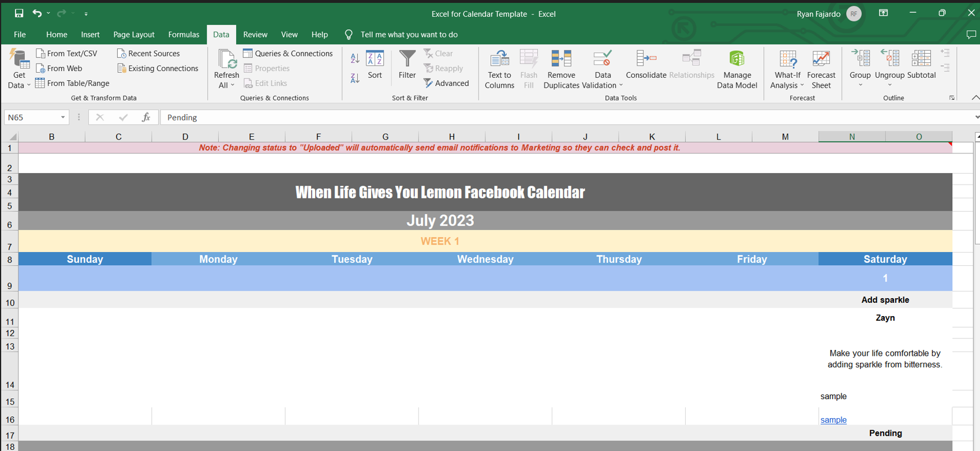Sort A to Z ascending
Screen dimensions: 980x451
[355, 58]
